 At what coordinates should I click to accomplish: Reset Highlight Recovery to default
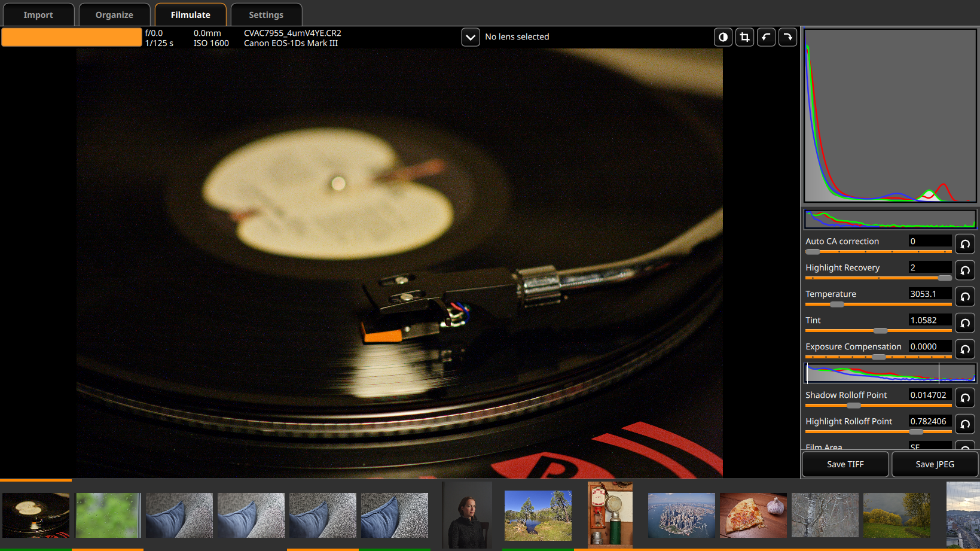965,270
